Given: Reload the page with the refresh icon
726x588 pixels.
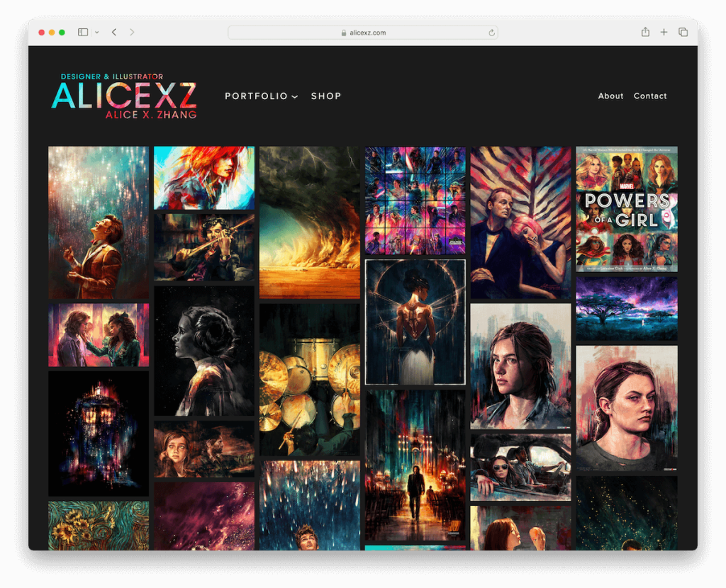Looking at the screenshot, I should 491,33.
